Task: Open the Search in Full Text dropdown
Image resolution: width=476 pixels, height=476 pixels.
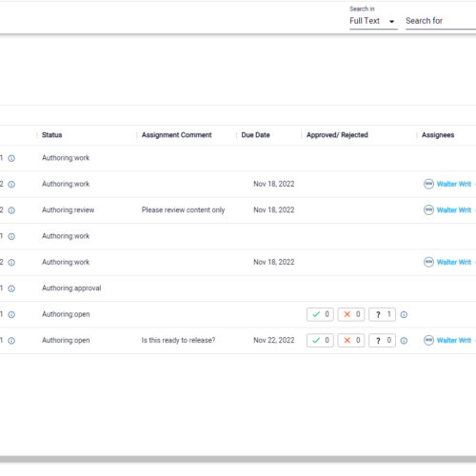Action: (x=373, y=21)
